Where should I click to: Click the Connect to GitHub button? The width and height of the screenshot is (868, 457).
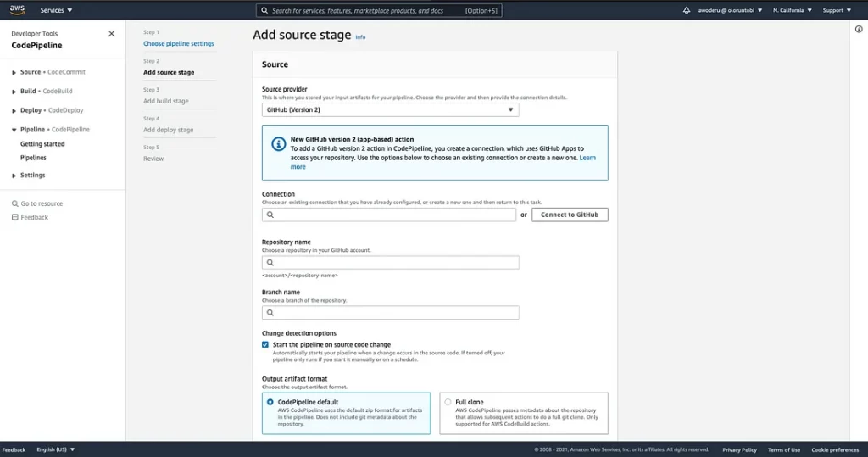click(570, 215)
